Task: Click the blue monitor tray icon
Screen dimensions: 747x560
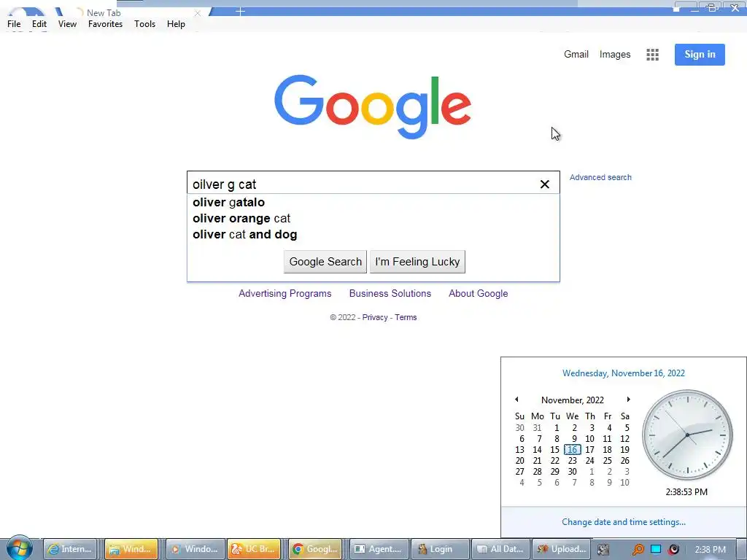Action: tap(656, 549)
